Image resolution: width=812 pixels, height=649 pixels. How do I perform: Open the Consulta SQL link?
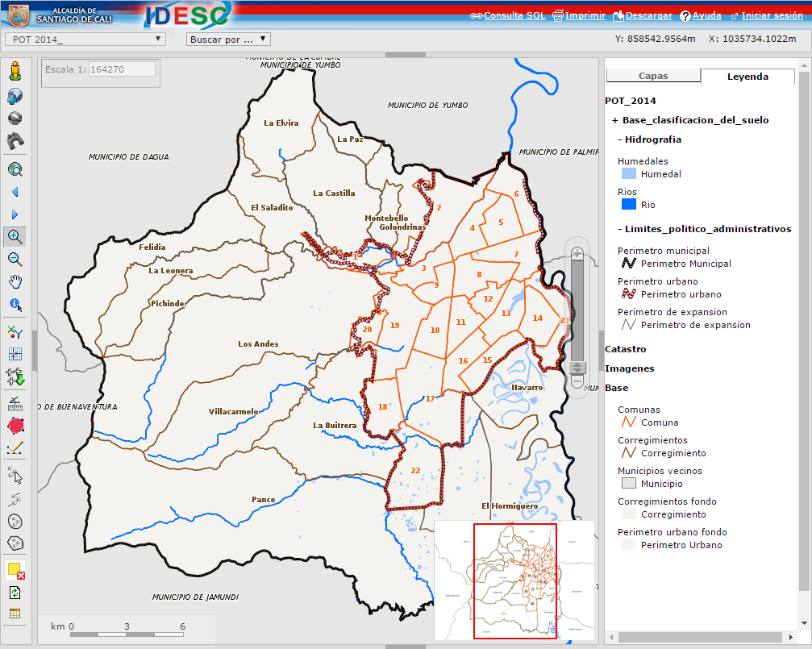point(514,15)
